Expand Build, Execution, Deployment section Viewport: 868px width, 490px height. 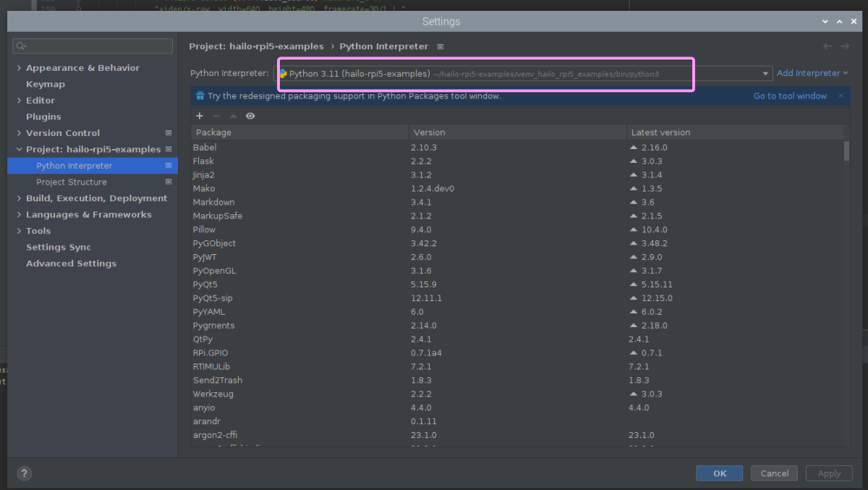click(19, 198)
